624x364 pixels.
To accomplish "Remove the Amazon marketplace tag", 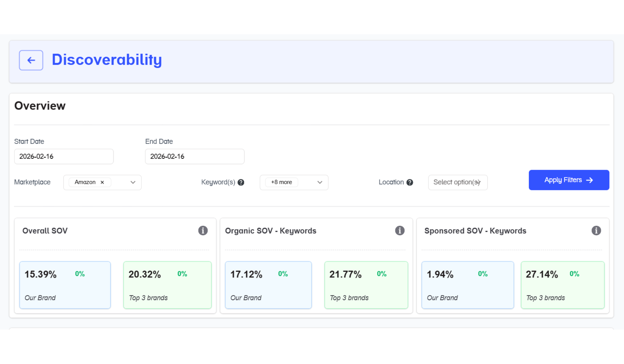I will click(x=102, y=182).
